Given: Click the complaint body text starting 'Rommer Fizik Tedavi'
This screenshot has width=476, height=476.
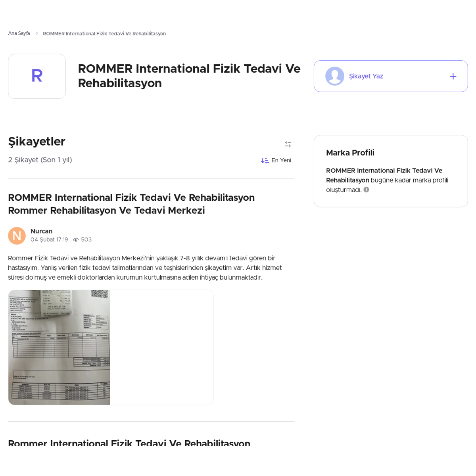Looking at the screenshot, I should [x=145, y=268].
